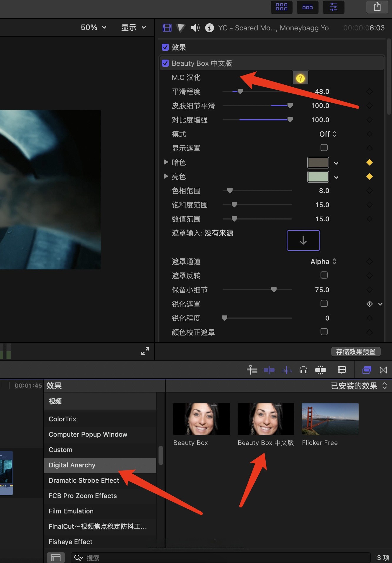Click the 暗色 color swatch
The image size is (392, 563).
pos(318,162)
